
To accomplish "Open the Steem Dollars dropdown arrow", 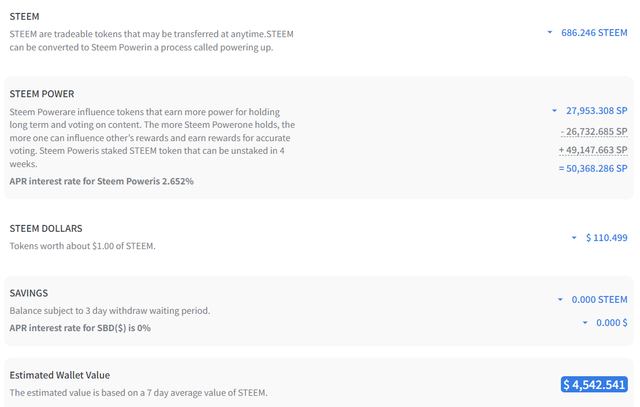I will [x=574, y=238].
